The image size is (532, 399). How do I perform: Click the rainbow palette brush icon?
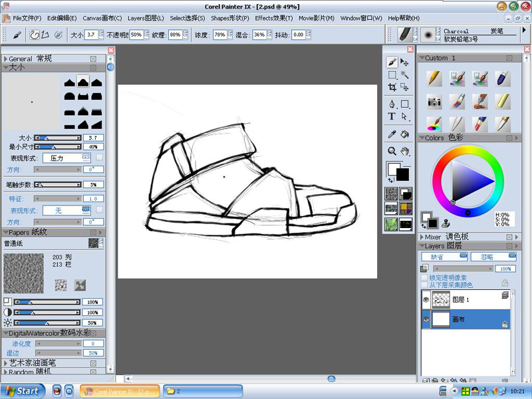pyautogui.click(x=434, y=124)
